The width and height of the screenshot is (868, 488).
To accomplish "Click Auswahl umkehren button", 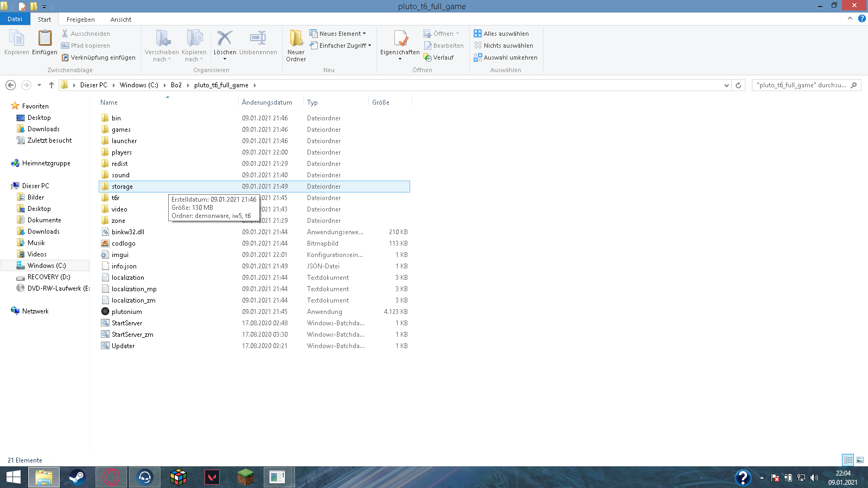I will [505, 57].
